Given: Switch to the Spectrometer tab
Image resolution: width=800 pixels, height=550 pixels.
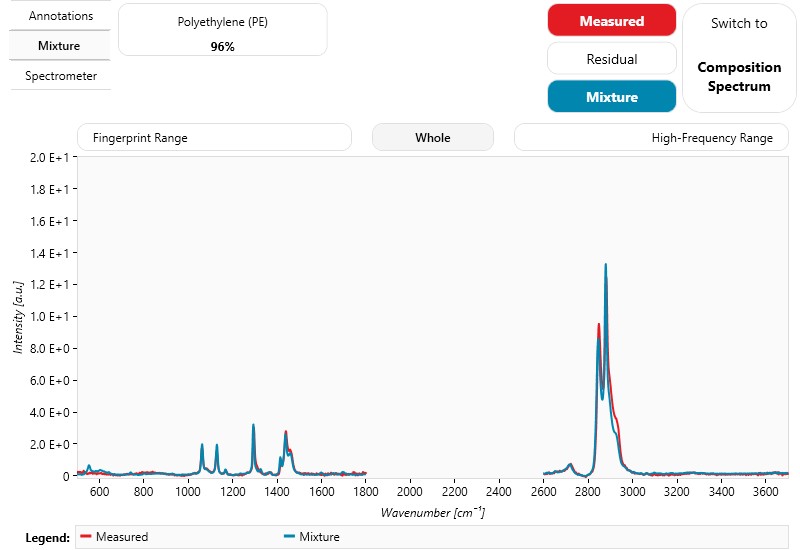Looking at the screenshot, I should pyautogui.click(x=60, y=75).
